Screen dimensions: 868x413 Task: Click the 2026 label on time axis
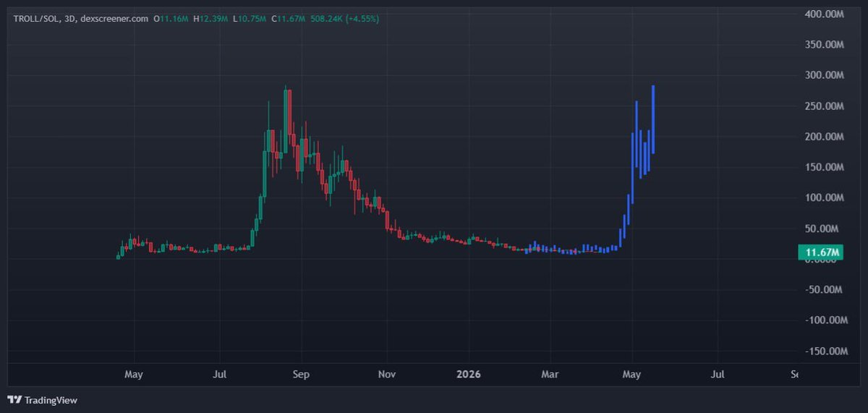(x=468, y=375)
